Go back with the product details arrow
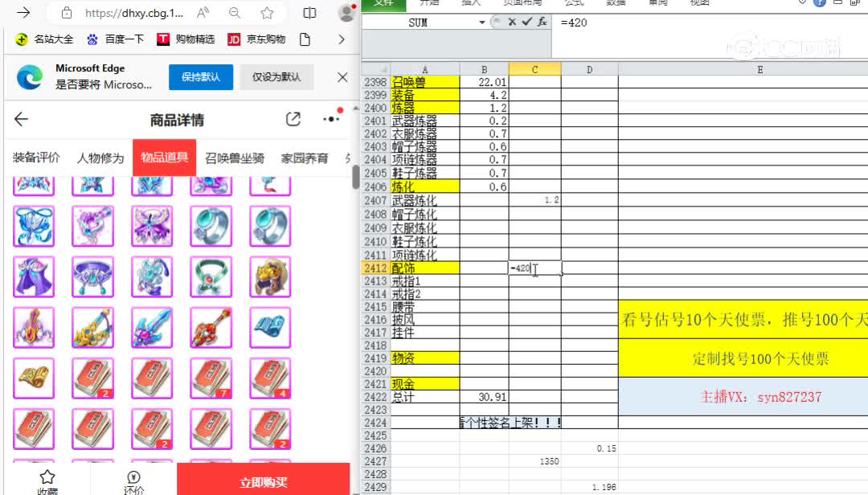 point(21,119)
